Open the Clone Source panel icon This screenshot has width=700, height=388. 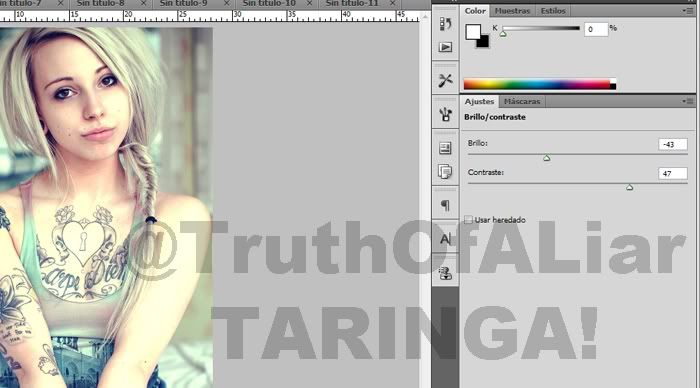click(445, 273)
